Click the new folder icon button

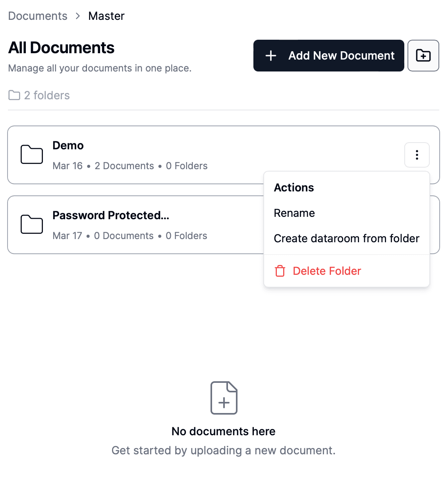pyautogui.click(x=423, y=56)
